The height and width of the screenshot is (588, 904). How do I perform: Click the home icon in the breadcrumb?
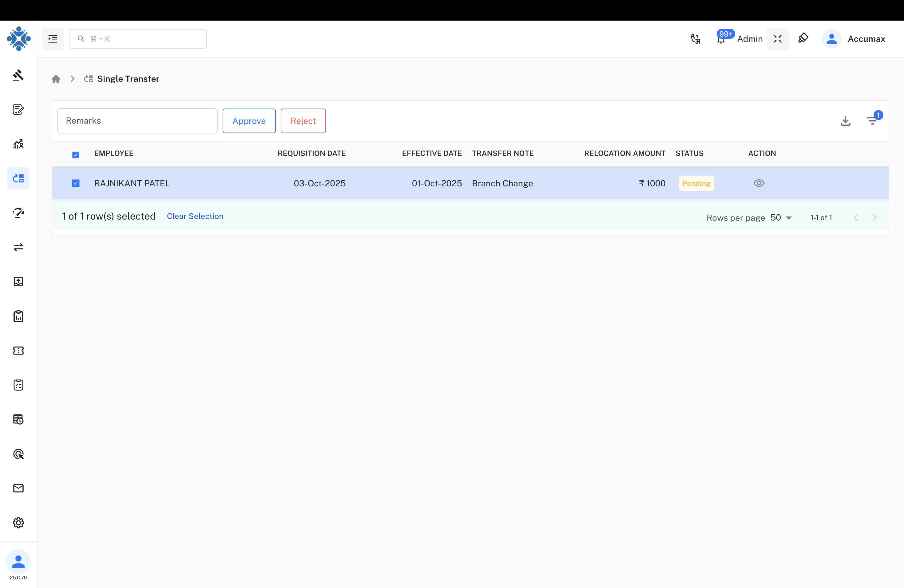pyautogui.click(x=56, y=79)
